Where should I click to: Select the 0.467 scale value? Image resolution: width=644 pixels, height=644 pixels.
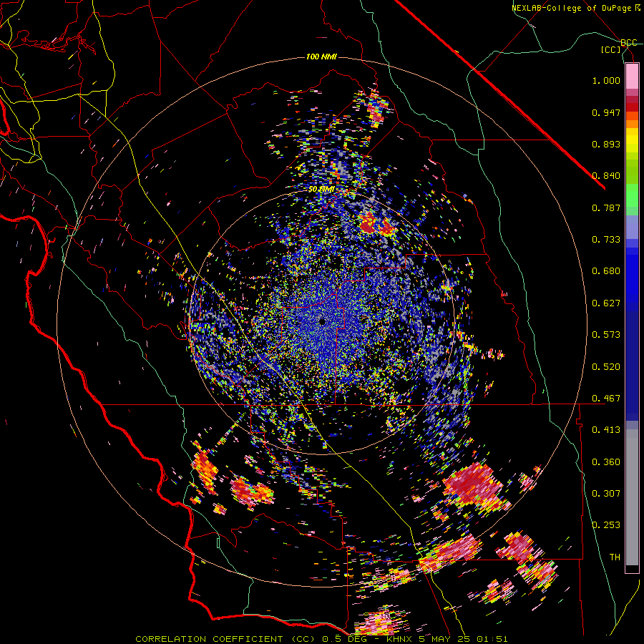pos(606,399)
